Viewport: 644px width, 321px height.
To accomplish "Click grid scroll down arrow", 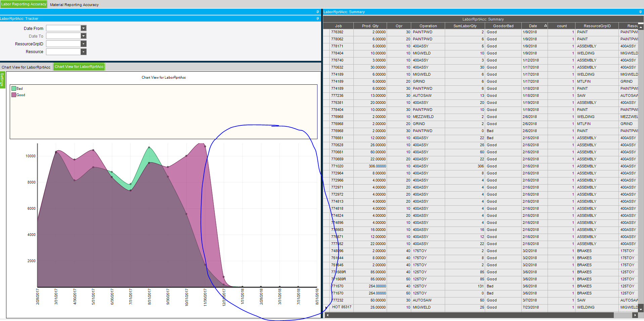I will 641,309.
